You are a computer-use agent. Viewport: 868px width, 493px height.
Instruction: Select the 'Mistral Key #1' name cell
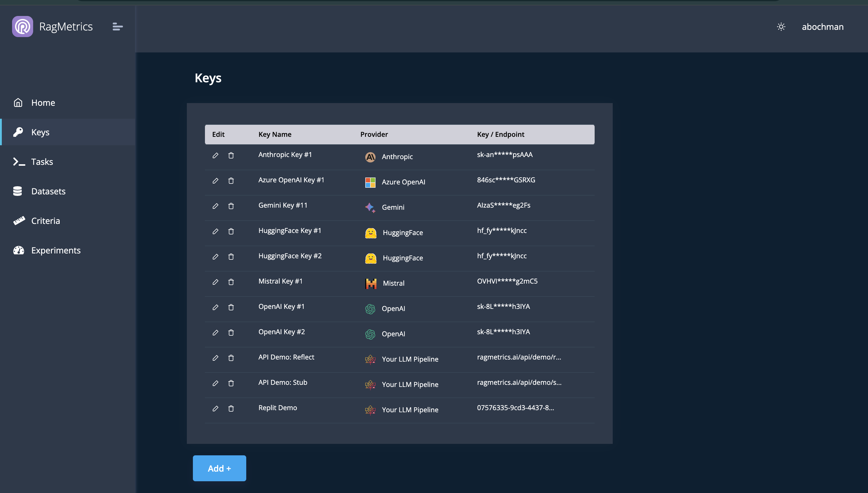coord(280,281)
